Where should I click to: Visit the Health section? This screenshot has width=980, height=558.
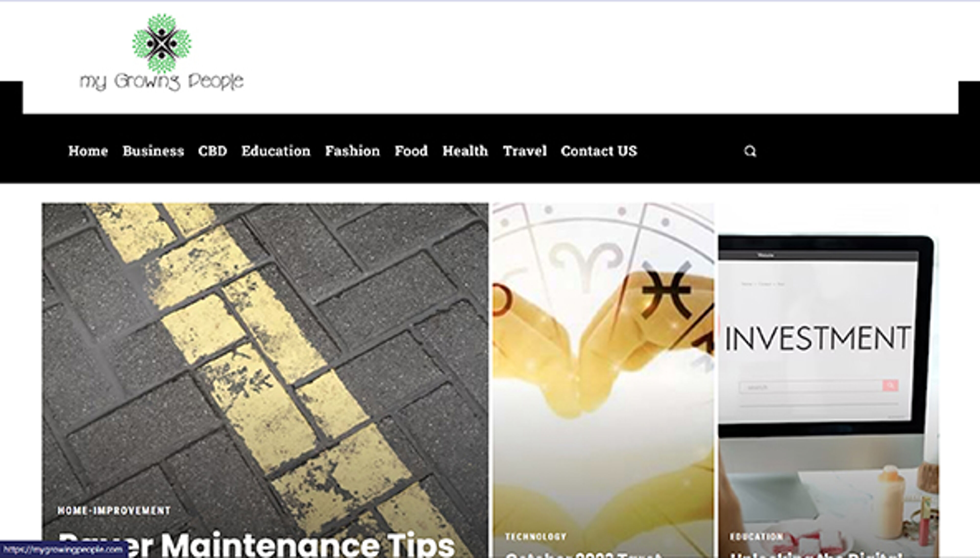tap(465, 151)
